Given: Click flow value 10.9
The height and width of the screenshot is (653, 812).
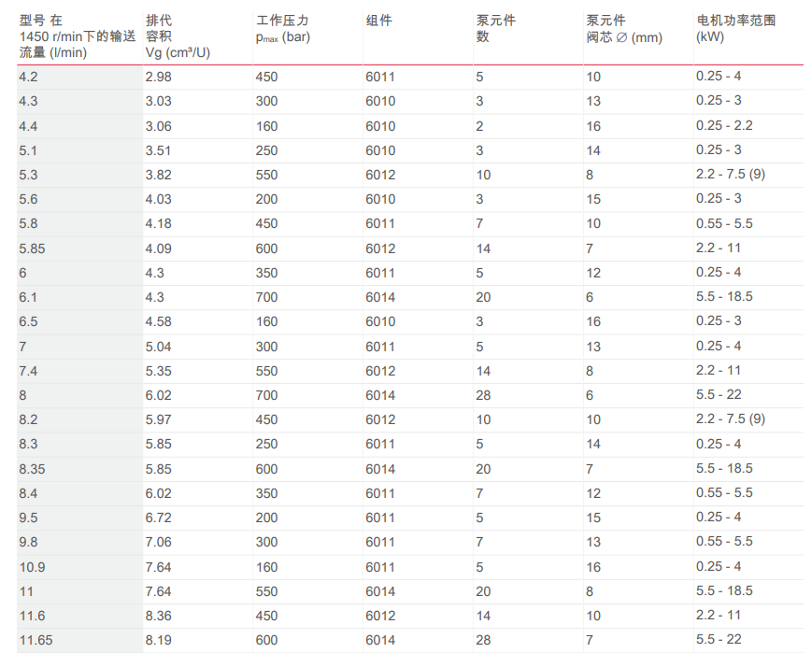Looking at the screenshot, I should (x=32, y=568).
